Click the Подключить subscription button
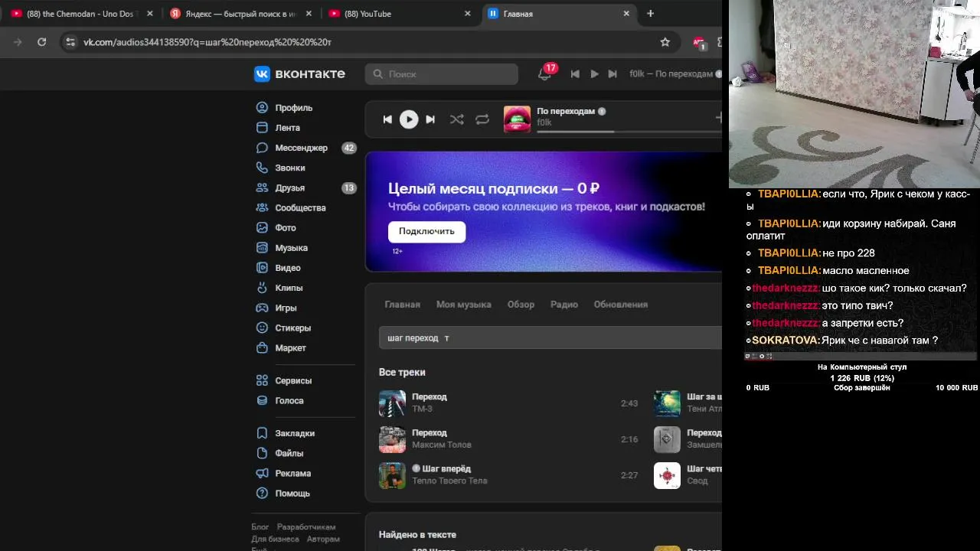Image resolution: width=980 pixels, height=551 pixels. coord(426,231)
